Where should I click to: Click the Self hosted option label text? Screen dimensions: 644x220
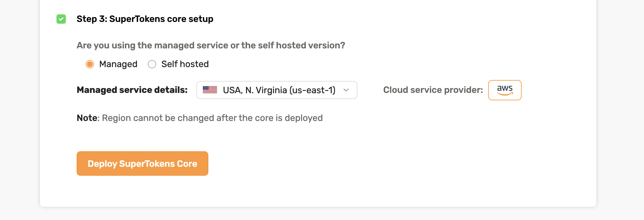click(185, 64)
